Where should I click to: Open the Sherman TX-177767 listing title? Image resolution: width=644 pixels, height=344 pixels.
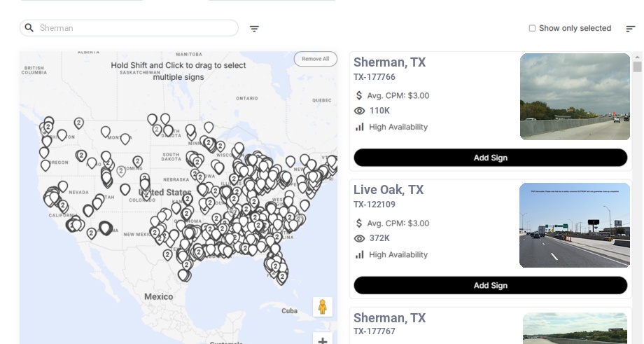389,318
